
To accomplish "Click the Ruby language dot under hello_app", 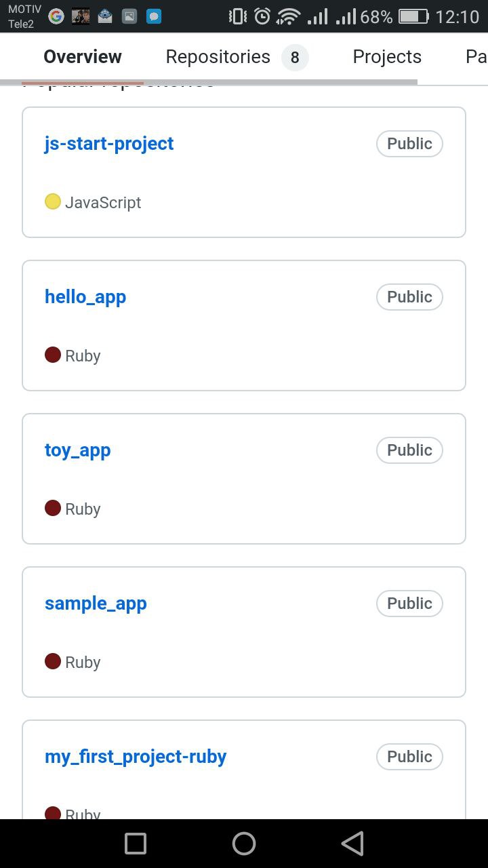I will point(53,355).
